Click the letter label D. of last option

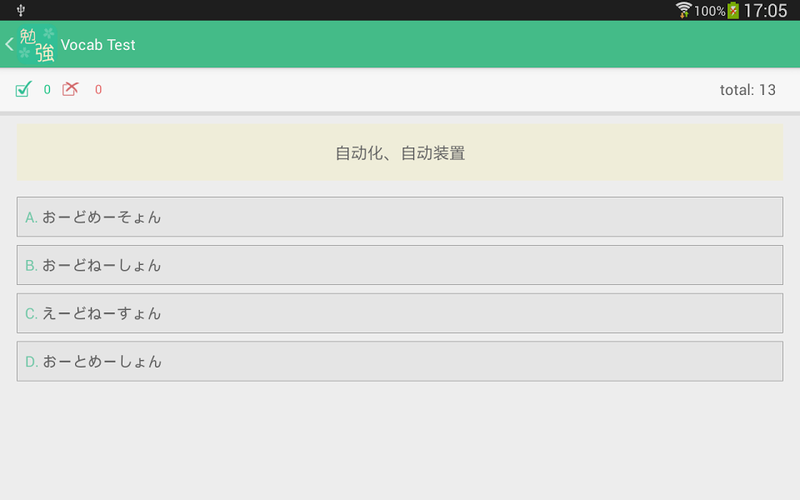pos(32,362)
